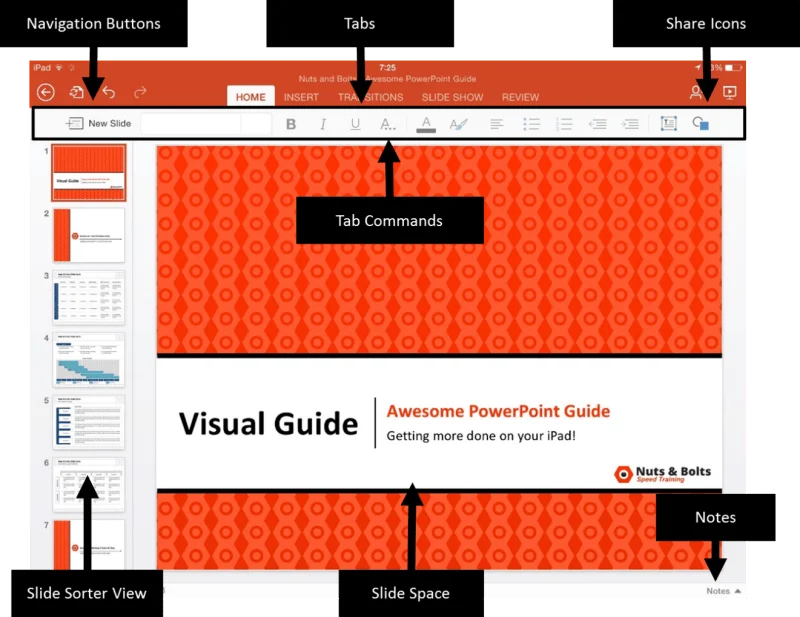
Task: Tap the Nuts & Bolts logo
Action: click(662, 474)
